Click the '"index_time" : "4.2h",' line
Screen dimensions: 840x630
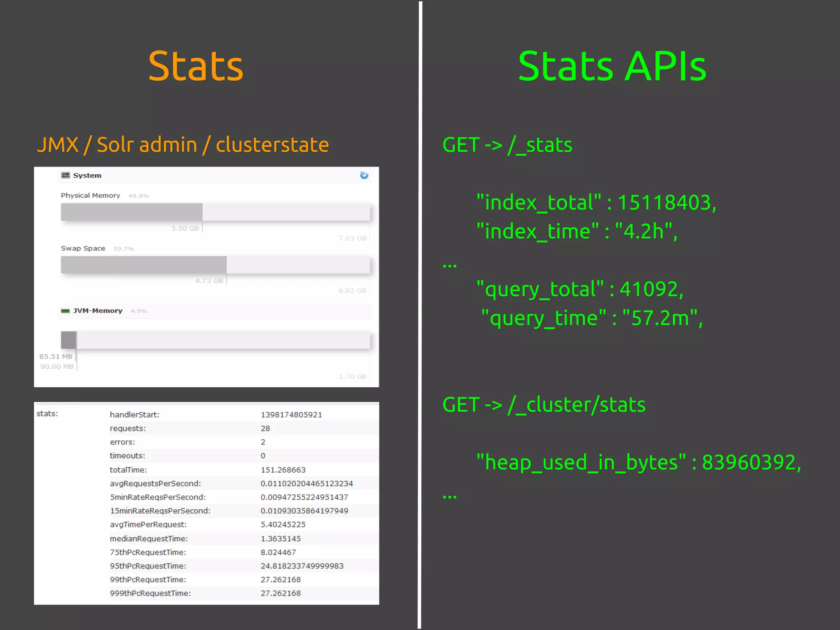pyautogui.click(x=577, y=231)
